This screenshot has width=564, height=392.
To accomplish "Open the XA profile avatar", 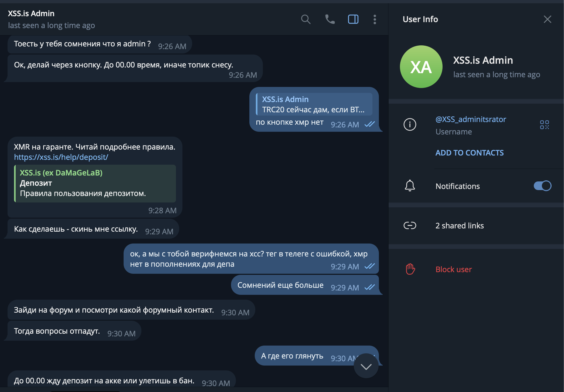I will (421, 67).
